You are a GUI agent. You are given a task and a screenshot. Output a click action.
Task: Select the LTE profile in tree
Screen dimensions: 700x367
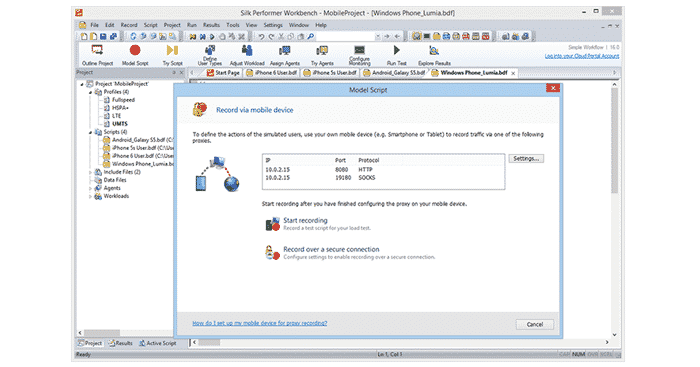pyautogui.click(x=117, y=116)
